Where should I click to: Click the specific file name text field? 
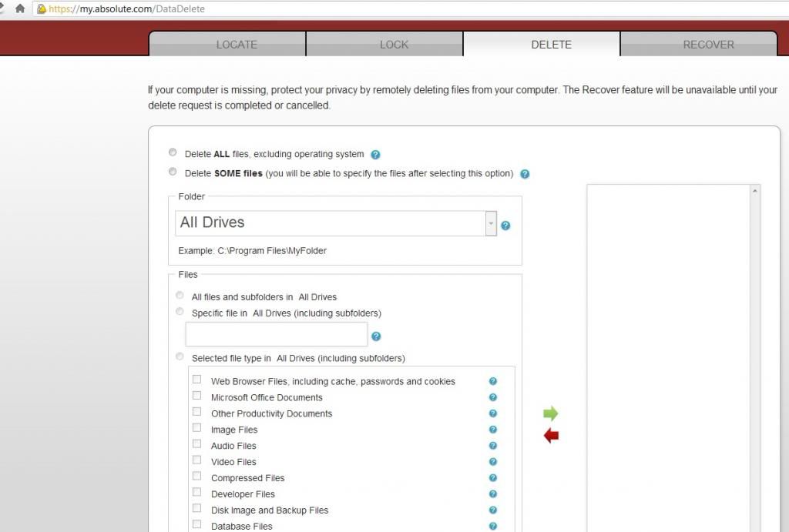277,335
